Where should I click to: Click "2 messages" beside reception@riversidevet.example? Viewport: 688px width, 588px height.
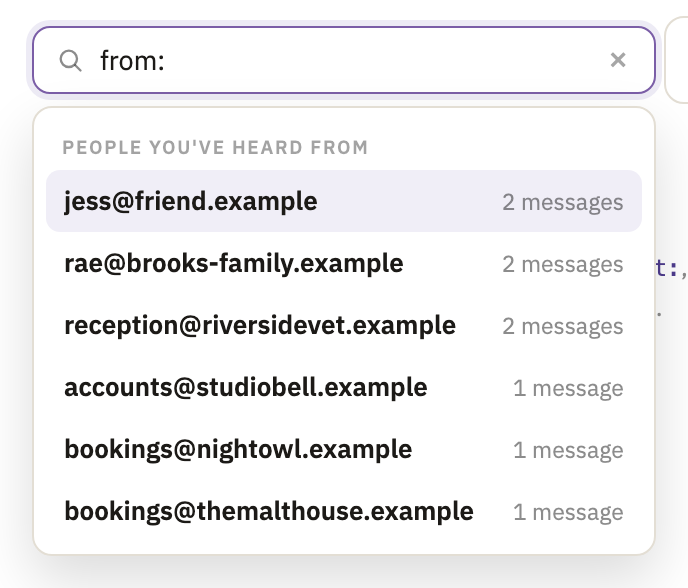(563, 326)
